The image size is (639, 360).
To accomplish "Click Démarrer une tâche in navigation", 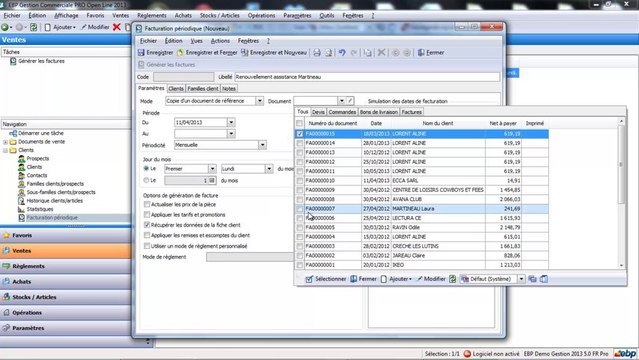I will tap(41, 133).
